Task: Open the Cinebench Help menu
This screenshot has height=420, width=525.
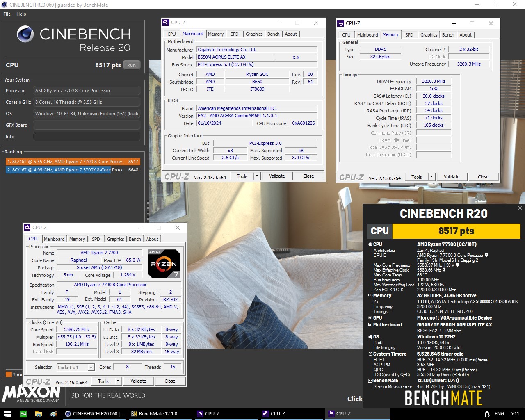Action: pyautogui.click(x=21, y=14)
